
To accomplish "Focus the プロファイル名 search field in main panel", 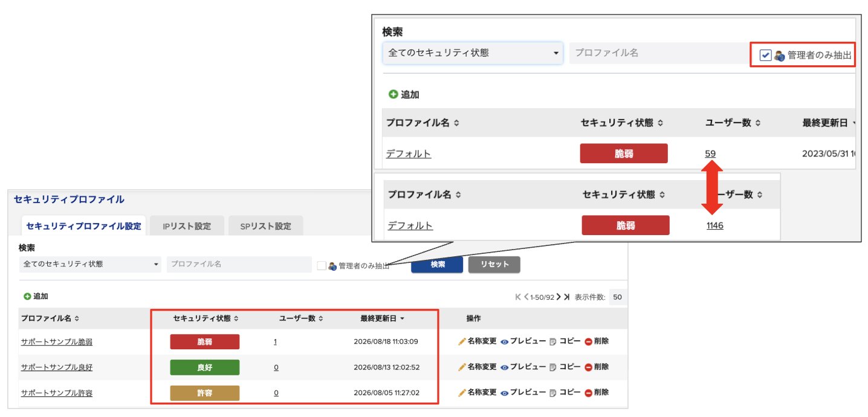I will (x=239, y=264).
